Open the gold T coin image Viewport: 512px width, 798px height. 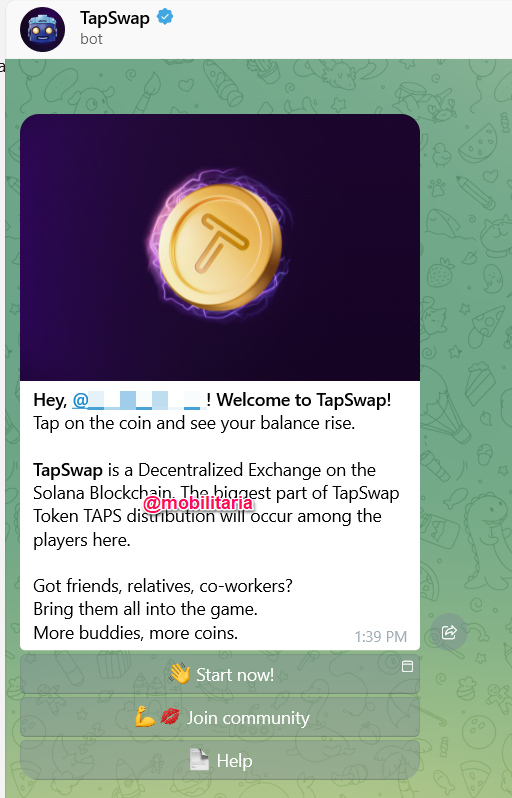coord(220,247)
